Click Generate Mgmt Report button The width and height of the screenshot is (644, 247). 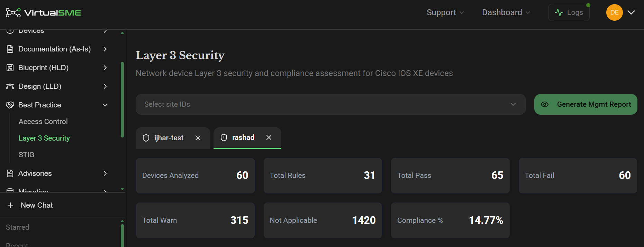click(x=586, y=104)
